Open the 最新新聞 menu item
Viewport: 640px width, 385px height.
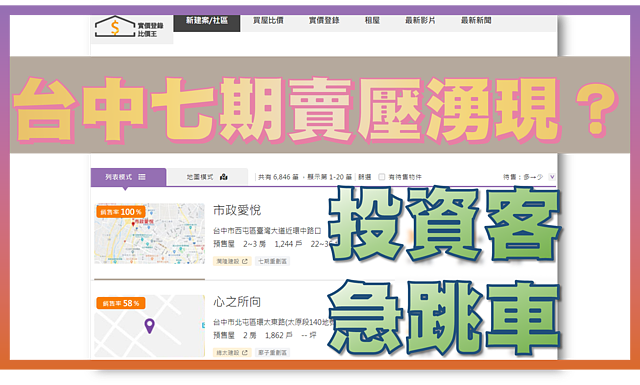pyautogui.click(x=476, y=20)
